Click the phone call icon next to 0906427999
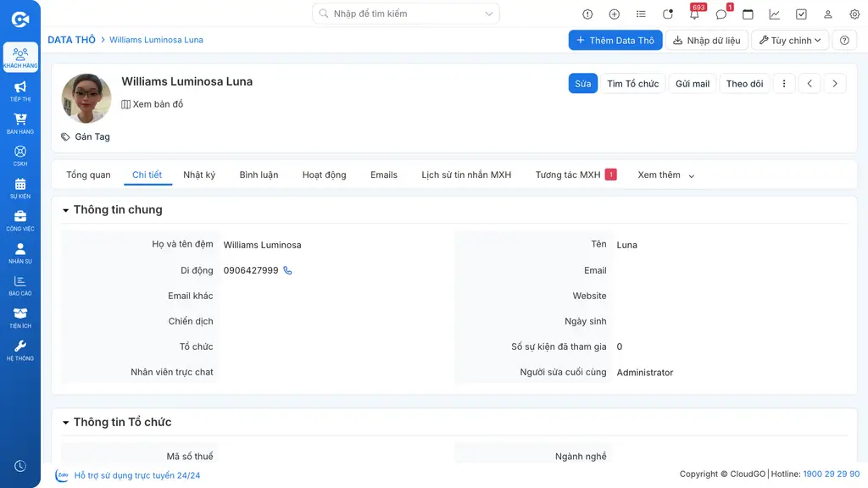868x488 pixels. 287,270
